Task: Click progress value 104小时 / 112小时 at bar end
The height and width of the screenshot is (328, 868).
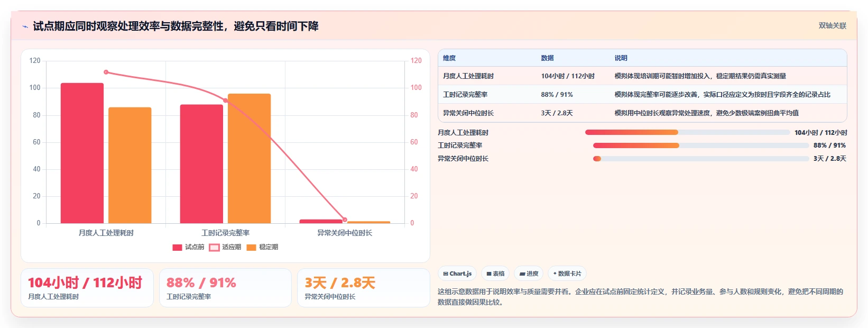Action: (x=820, y=133)
